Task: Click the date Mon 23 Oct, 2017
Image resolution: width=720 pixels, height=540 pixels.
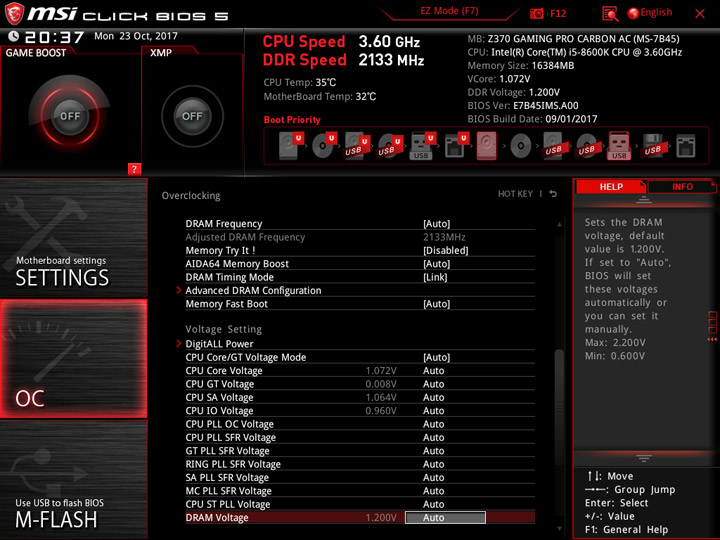Action: 136,36
